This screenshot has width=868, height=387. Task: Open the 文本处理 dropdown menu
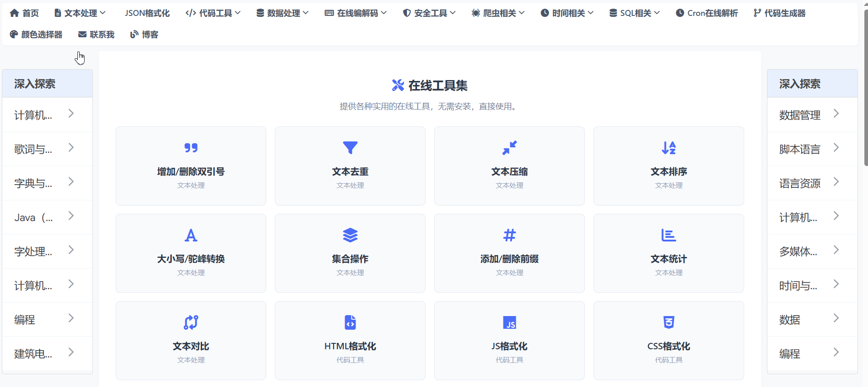click(80, 13)
